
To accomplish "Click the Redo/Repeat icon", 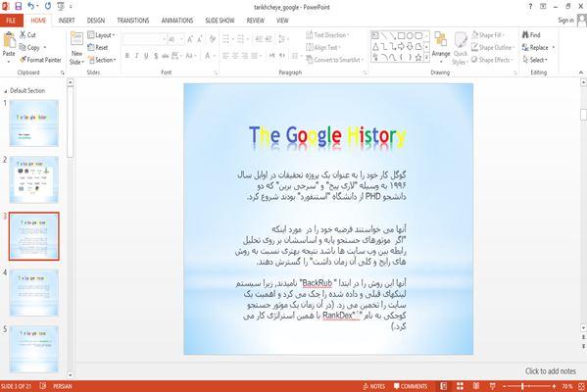I will tap(48, 6).
